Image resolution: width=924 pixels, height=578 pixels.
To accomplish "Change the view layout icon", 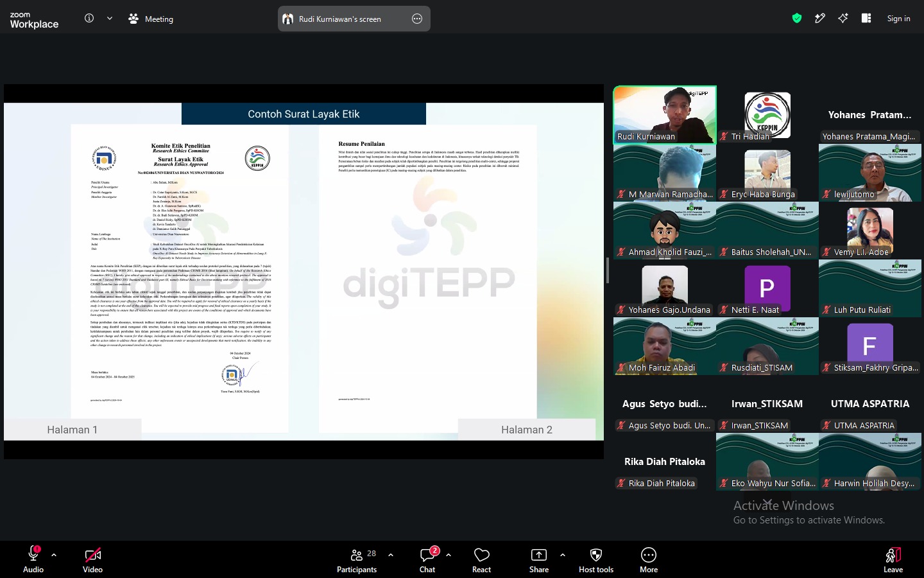I will [866, 18].
